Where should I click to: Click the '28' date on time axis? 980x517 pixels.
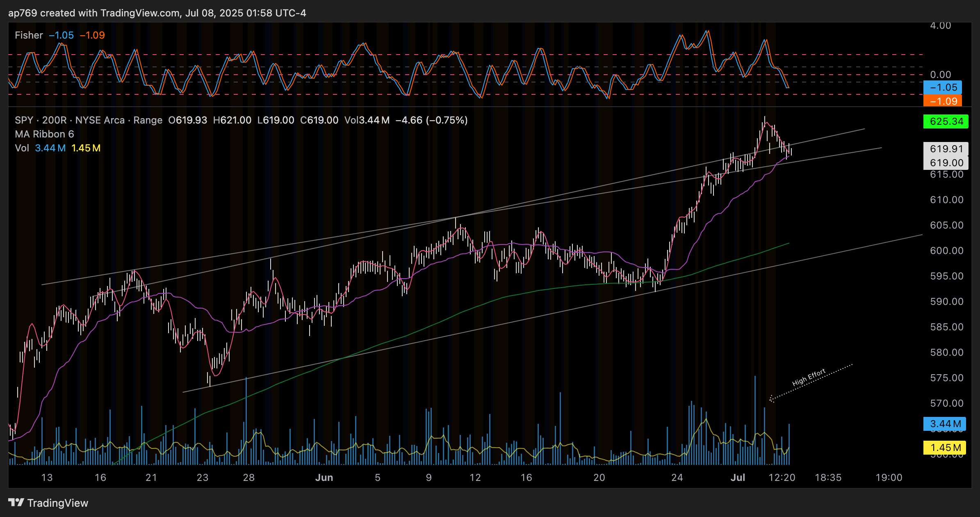point(249,478)
